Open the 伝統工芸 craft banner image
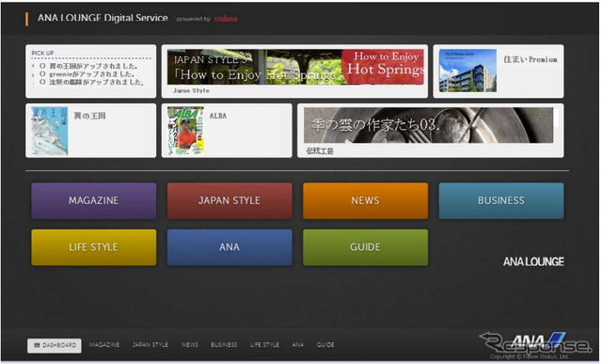The image size is (602, 364). tap(429, 125)
